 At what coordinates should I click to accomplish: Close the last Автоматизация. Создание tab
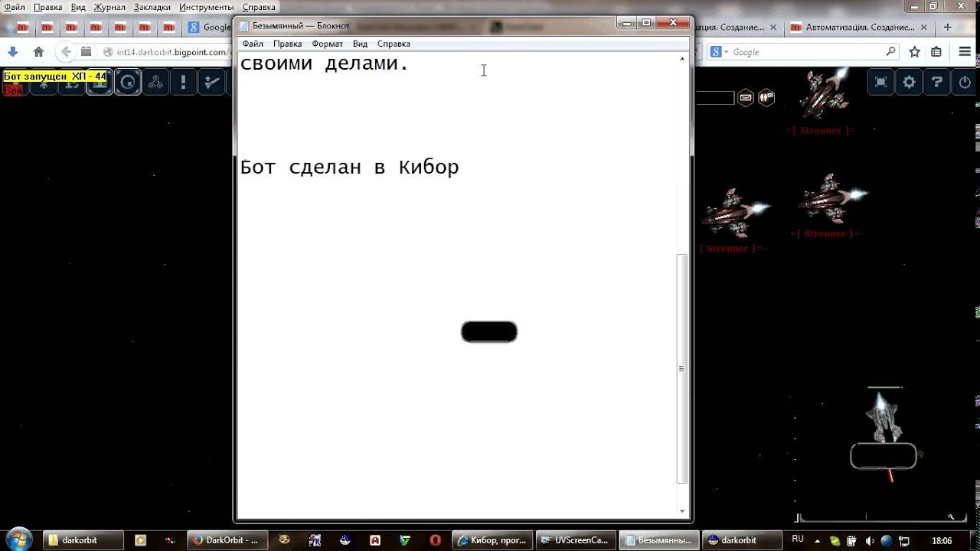pyautogui.click(x=924, y=27)
